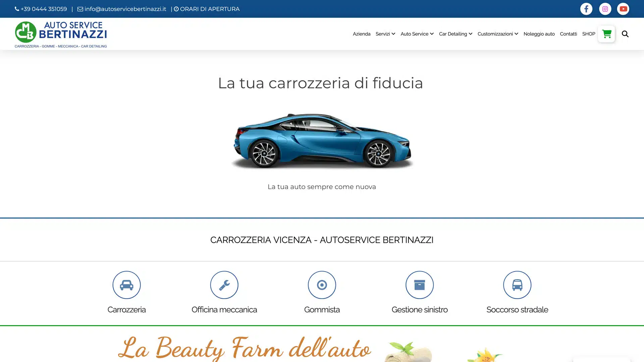Click the Soccorso stradale vehicle icon
The width and height of the screenshot is (644, 362).
[517, 285]
